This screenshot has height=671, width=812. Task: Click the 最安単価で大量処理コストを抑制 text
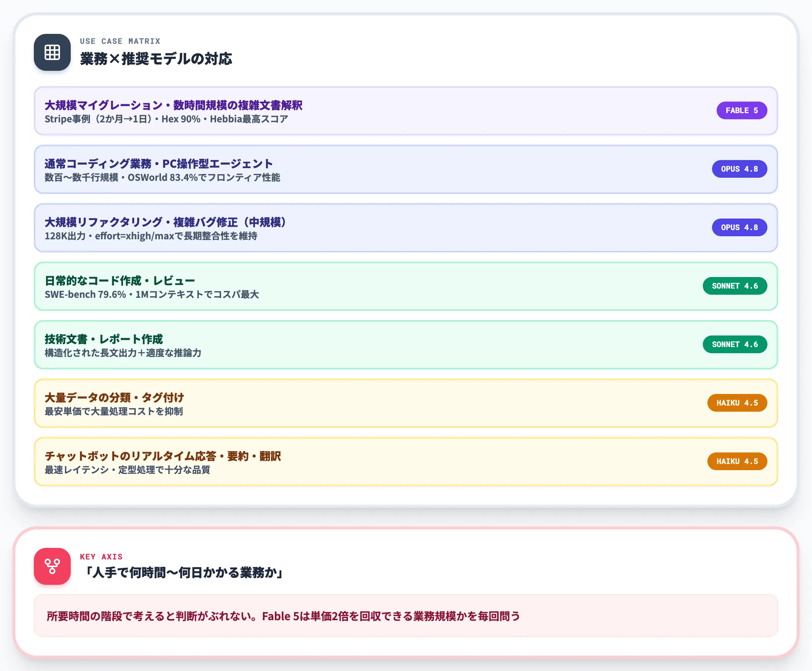click(113, 411)
